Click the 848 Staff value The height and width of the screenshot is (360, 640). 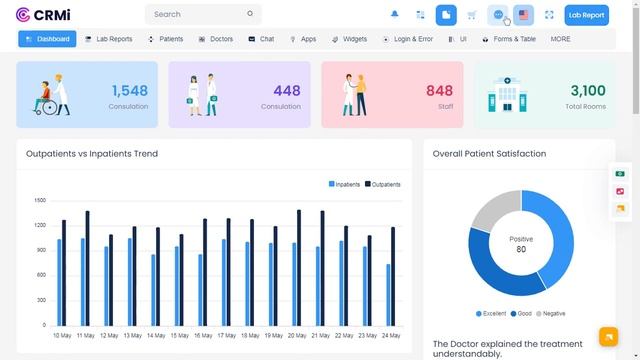click(439, 91)
